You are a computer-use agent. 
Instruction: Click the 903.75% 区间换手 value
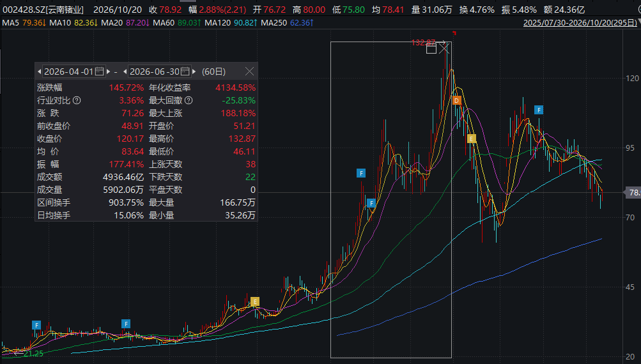pos(127,202)
